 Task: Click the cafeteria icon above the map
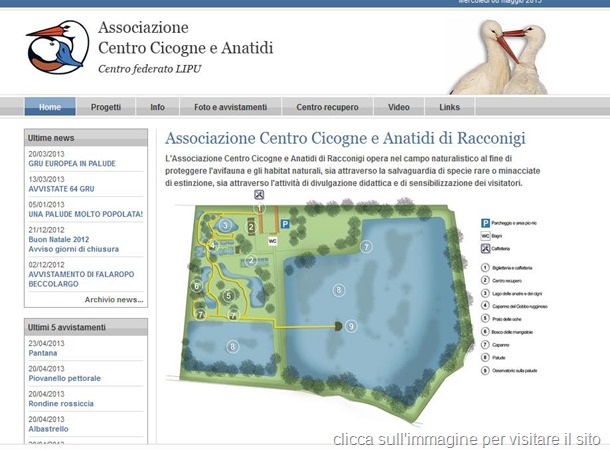tap(259, 195)
